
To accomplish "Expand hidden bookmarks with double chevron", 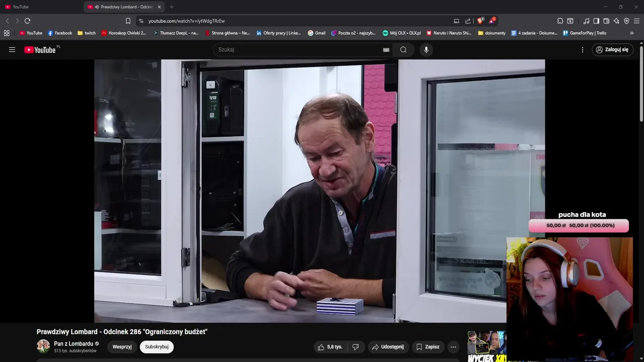I will coord(632,33).
